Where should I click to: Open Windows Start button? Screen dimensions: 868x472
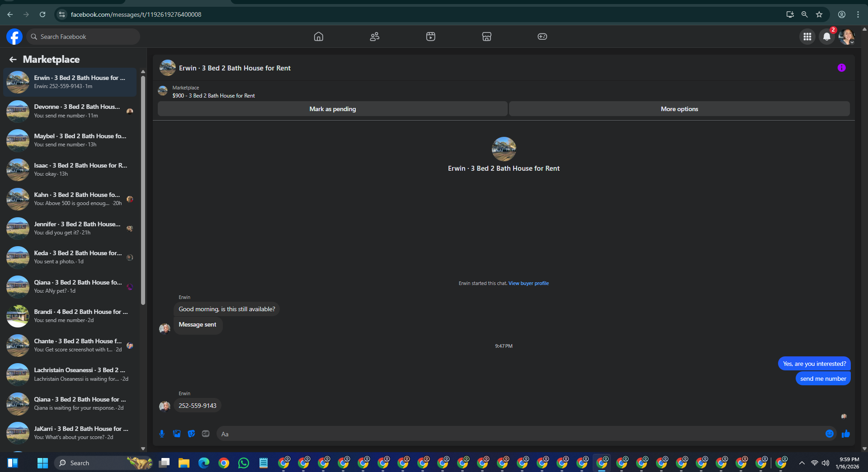pyautogui.click(x=42, y=463)
